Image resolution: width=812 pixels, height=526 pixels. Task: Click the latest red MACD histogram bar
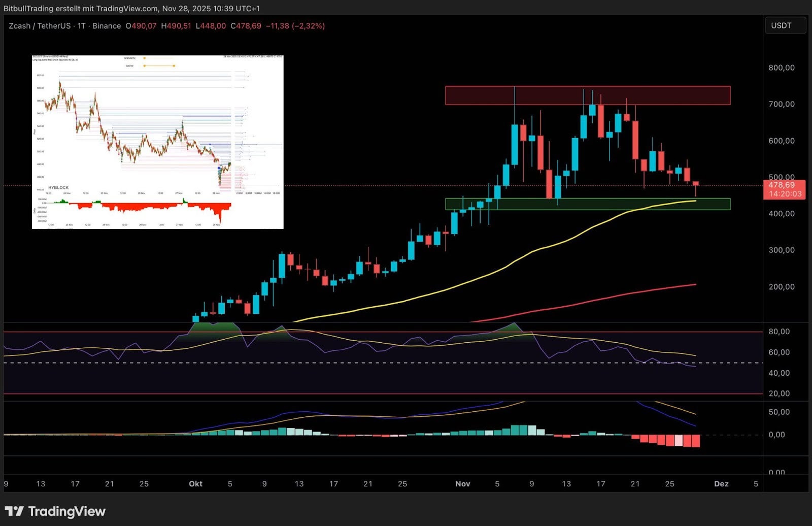tap(695, 441)
